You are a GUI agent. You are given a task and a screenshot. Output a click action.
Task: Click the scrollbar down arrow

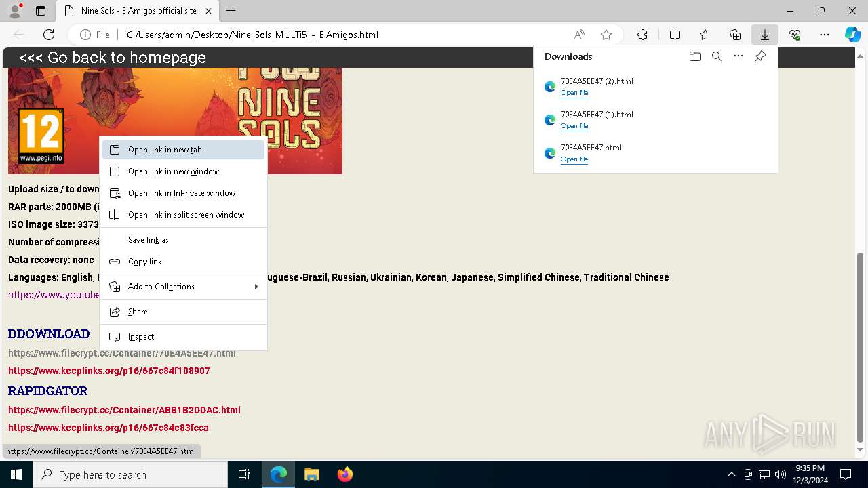861,449
